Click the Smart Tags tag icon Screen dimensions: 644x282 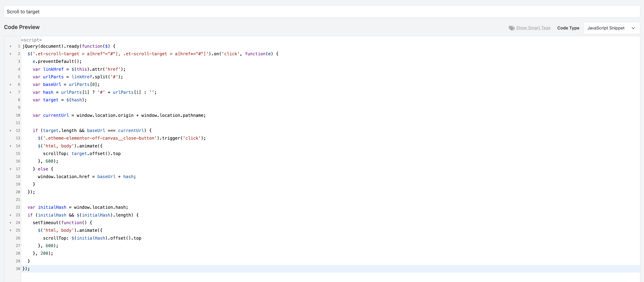coord(512,28)
